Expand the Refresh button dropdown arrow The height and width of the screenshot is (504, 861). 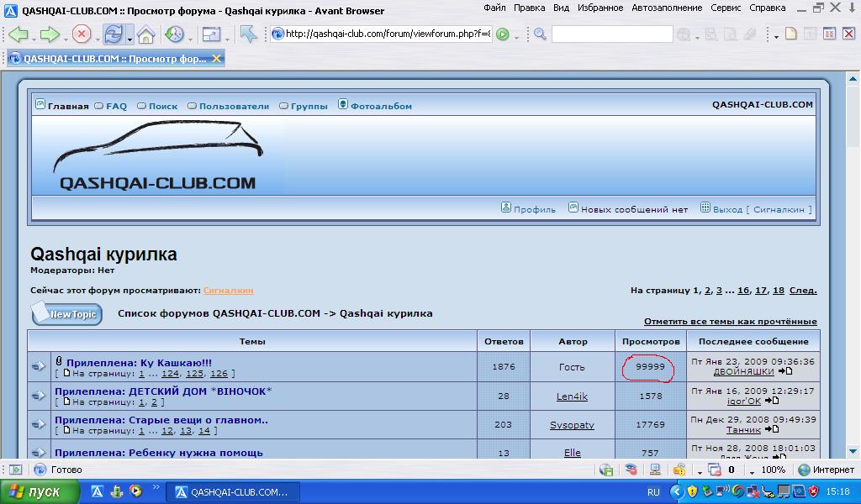tap(129, 38)
